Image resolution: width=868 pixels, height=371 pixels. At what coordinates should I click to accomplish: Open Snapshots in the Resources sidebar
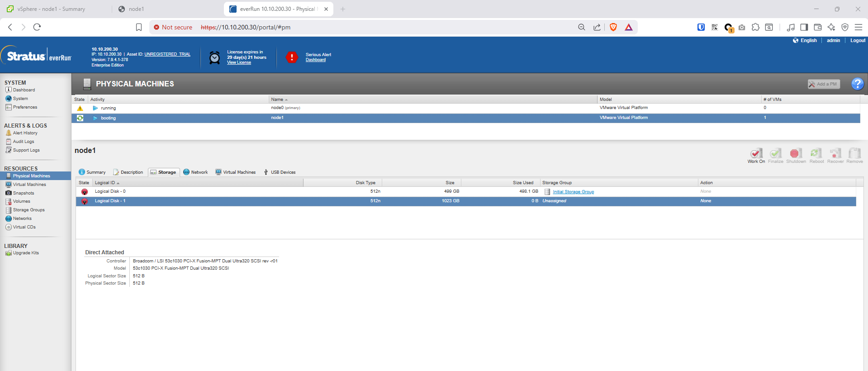tap(23, 193)
